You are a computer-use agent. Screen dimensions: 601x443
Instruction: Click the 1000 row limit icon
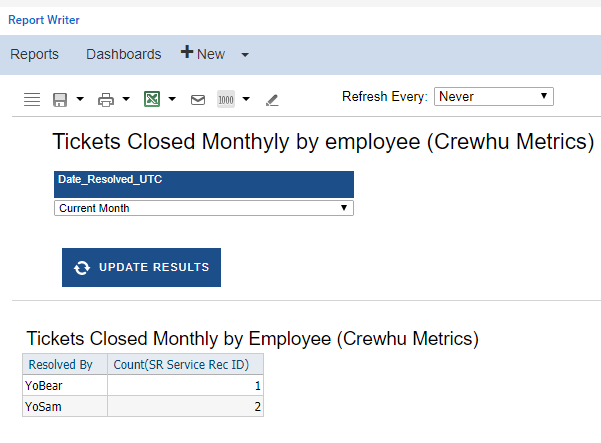(226, 100)
